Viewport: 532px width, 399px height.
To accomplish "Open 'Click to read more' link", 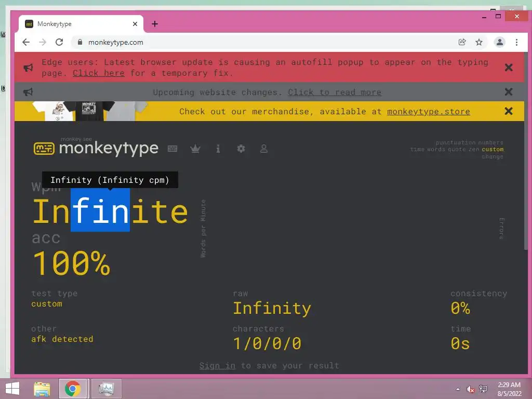I will click(x=335, y=92).
